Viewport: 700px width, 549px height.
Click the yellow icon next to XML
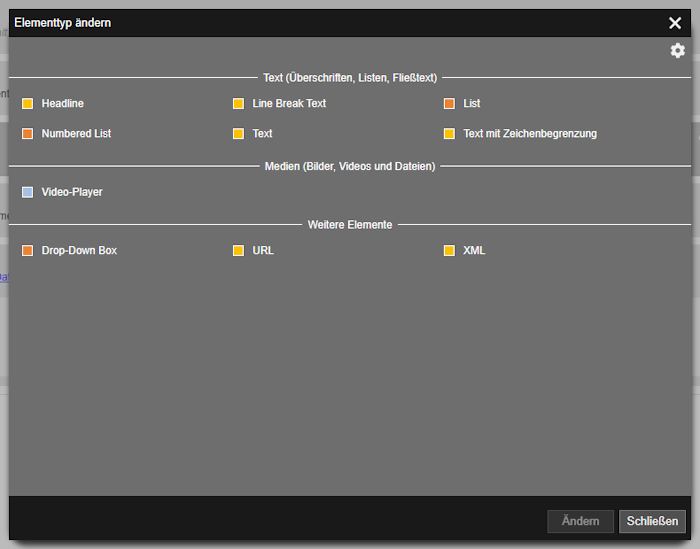coord(449,250)
